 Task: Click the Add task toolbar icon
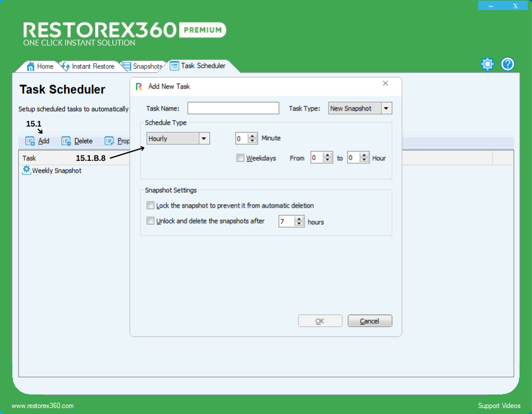pyautogui.click(x=30, y=141)
